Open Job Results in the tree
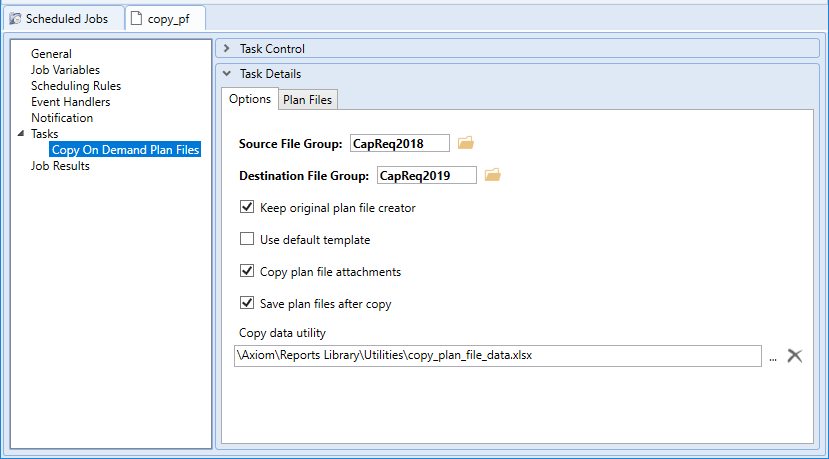The width and height of the screenshot is (829, 459). [60, 166]
